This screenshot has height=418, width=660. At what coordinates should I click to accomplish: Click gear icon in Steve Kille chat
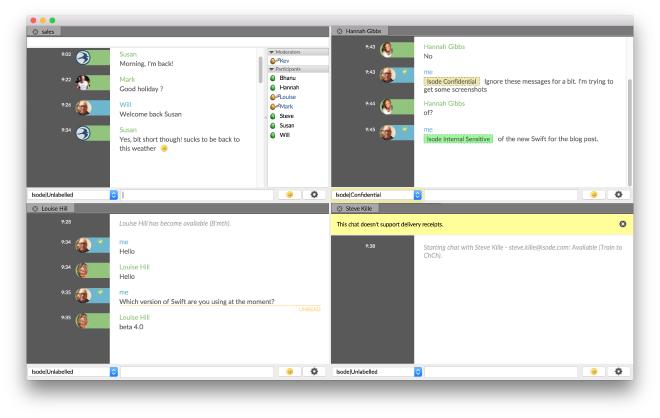[619, 371]
